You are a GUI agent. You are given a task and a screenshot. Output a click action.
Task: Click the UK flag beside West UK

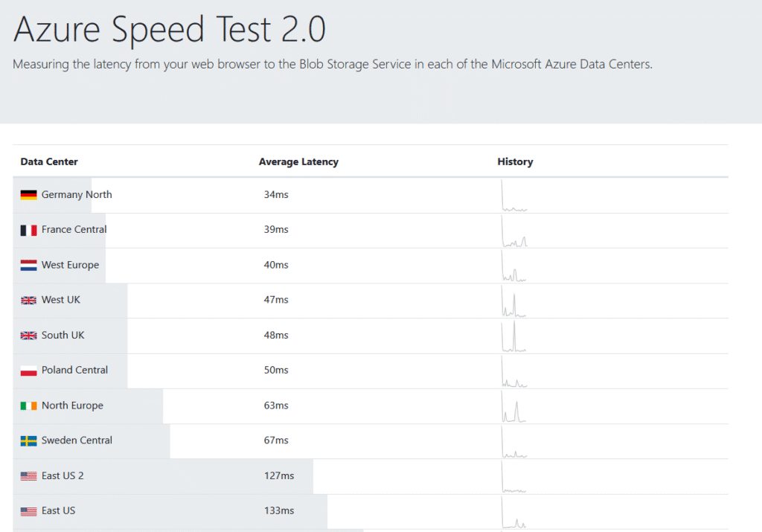coord(29,301)
